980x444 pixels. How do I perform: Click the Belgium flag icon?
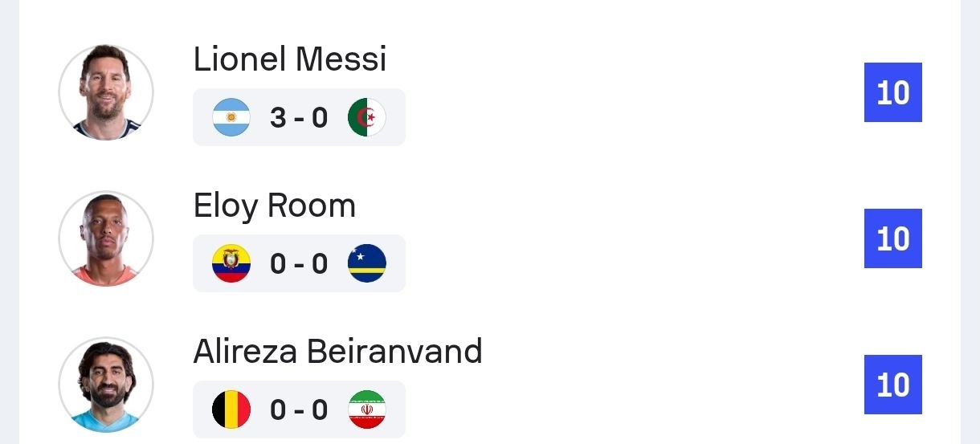click(x=231, y=409)
